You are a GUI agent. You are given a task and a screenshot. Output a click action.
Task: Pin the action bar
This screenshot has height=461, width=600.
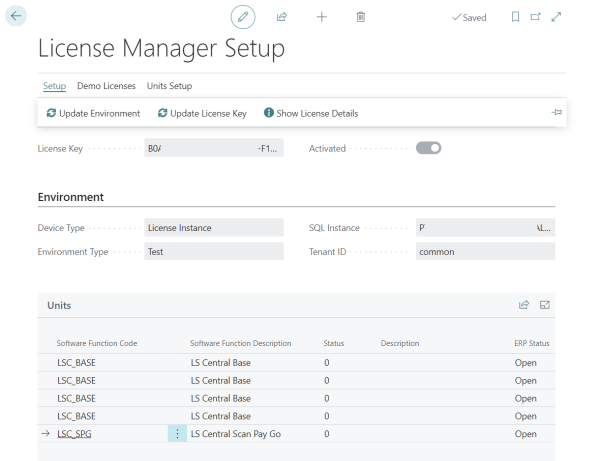[x=556, y=113]
